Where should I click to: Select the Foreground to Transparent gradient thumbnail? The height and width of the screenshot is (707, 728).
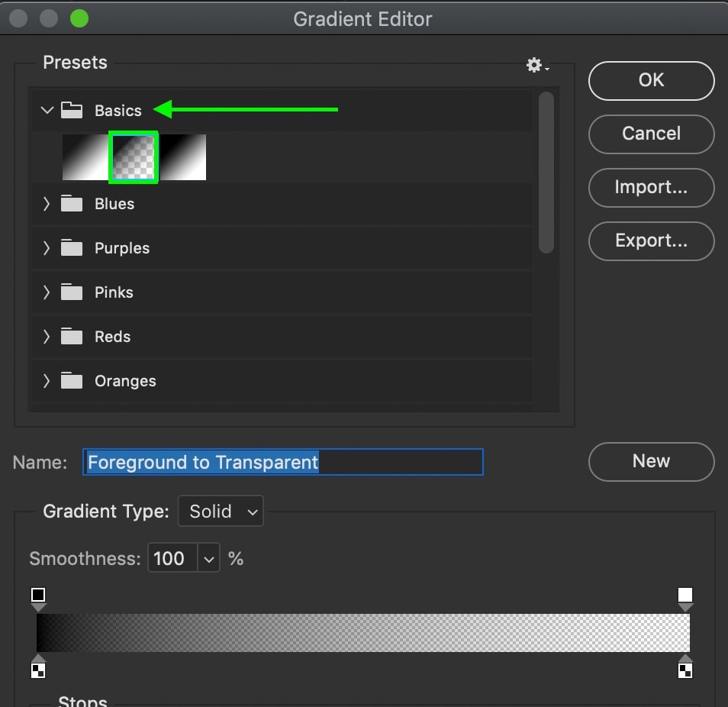point(134,157)
